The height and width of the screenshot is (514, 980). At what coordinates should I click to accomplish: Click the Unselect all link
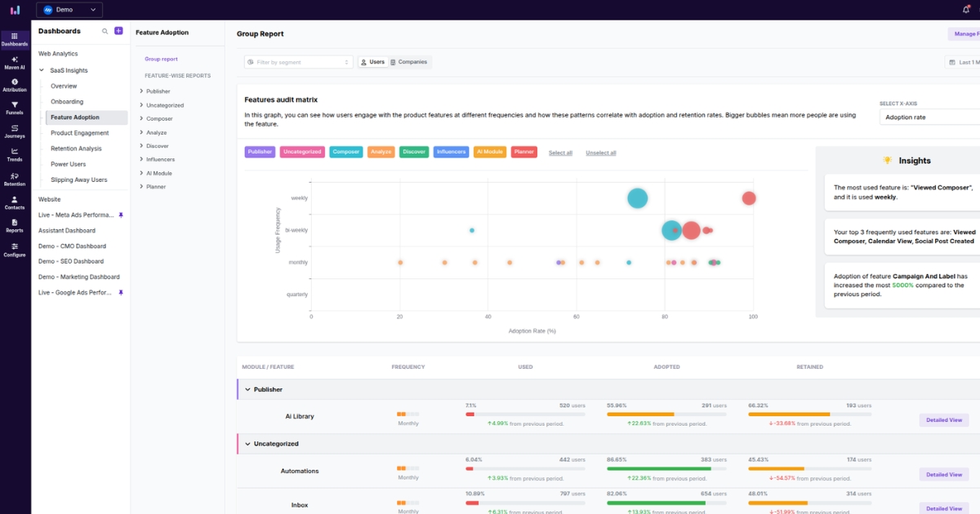coord(599,153)
